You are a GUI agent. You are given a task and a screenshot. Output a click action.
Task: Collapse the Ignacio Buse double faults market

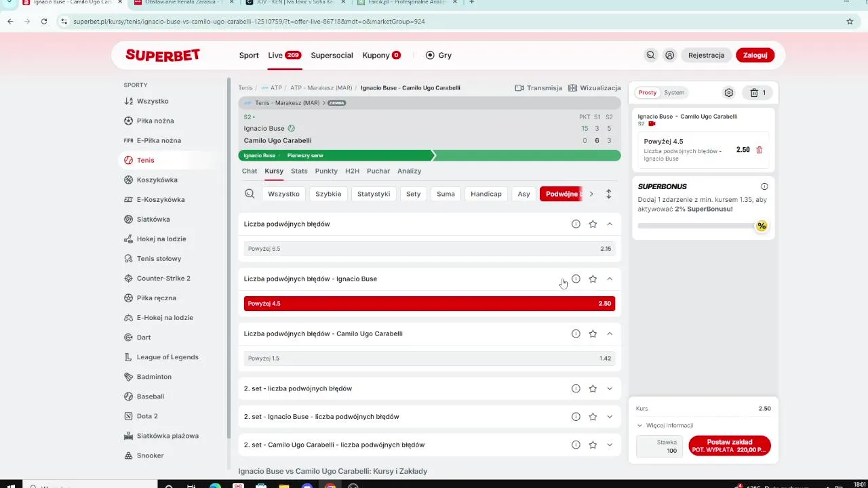(x=610, y=279)
